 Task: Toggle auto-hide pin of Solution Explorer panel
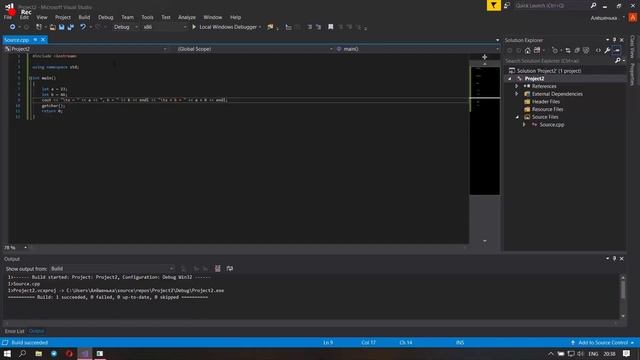click(x=614, y=40)
